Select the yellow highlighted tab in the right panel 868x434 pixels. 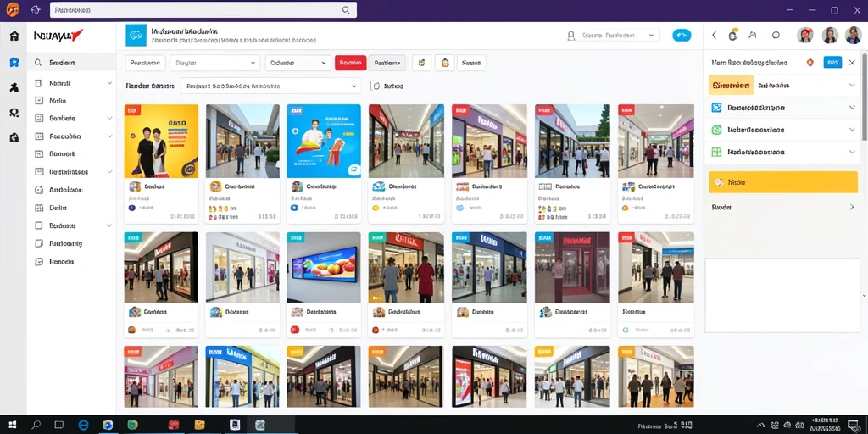click(x=732, y=86)
